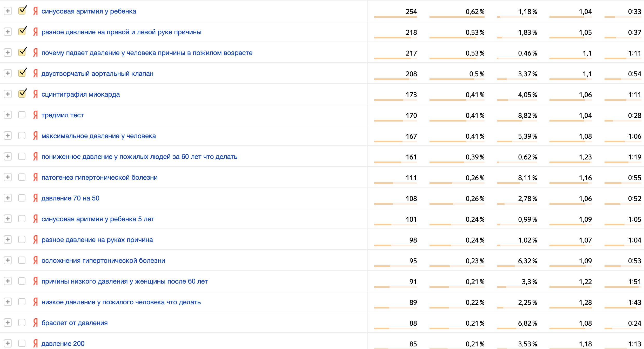This screenshot has width=644, height=349.
Task: Click 'разное давление на правой и левой руке' link
Action: point(122,32)
